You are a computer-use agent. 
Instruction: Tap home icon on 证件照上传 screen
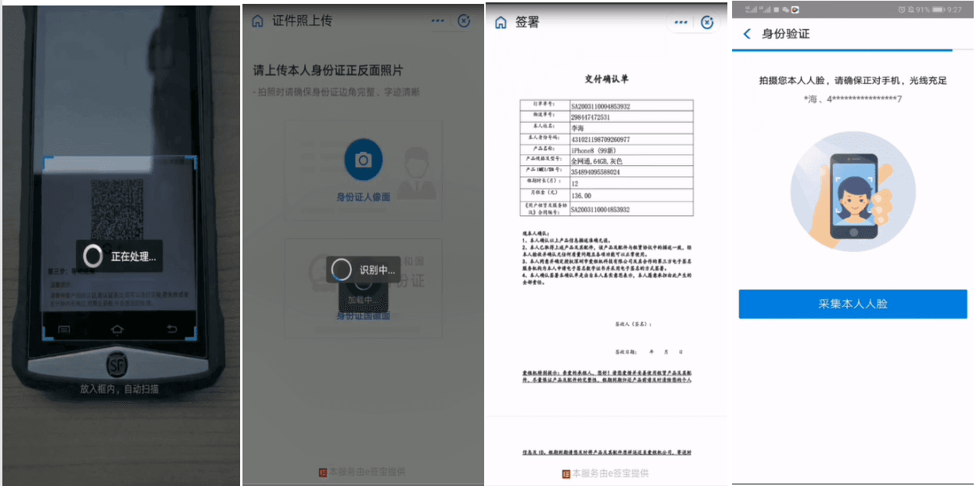pos(257,21)
